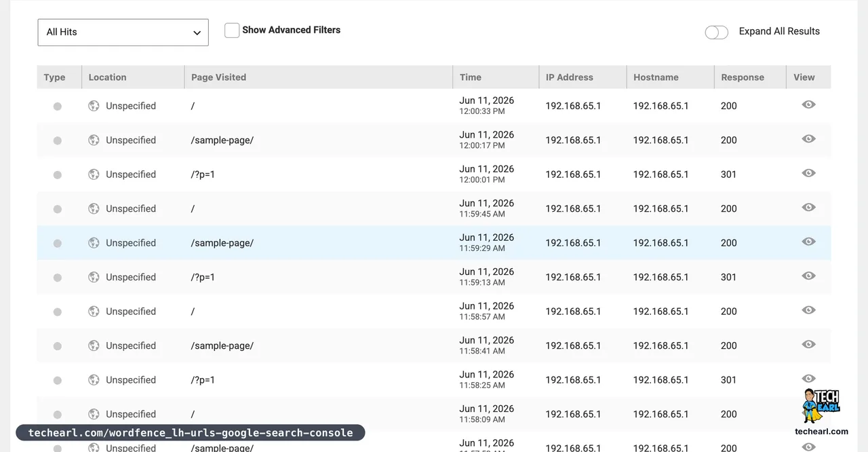The height and width of the screenshot is (452, 868).
Task: Enable the Show Advanced Filters checkbox
Action: coord(232,31)
